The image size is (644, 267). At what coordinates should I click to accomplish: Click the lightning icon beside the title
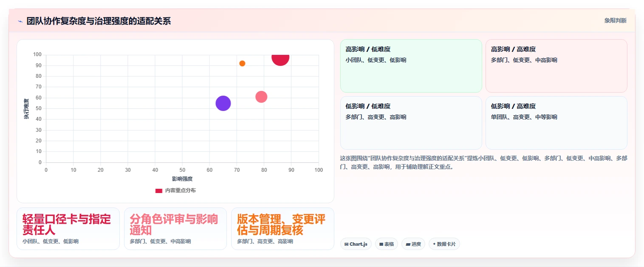tap(20, 21)
